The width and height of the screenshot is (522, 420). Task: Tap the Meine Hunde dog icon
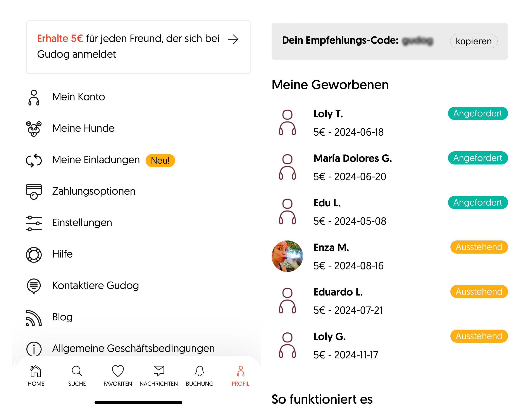tap(34, 129)
